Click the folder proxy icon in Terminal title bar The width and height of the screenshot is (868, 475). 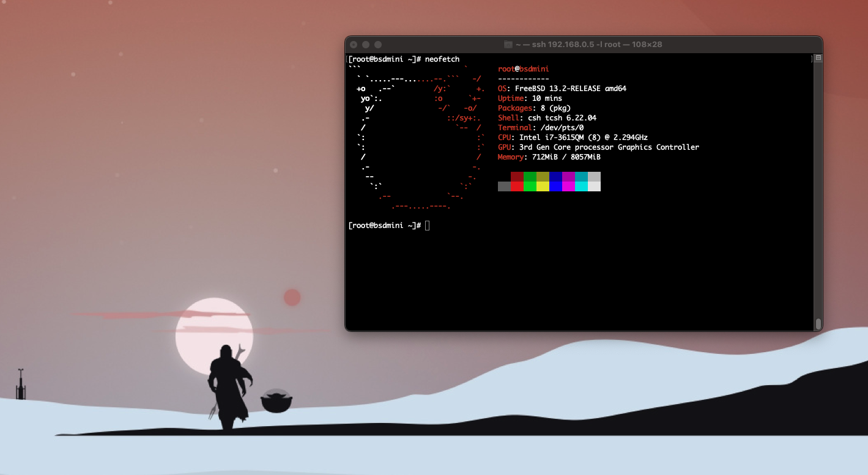[x=508, y=45]
